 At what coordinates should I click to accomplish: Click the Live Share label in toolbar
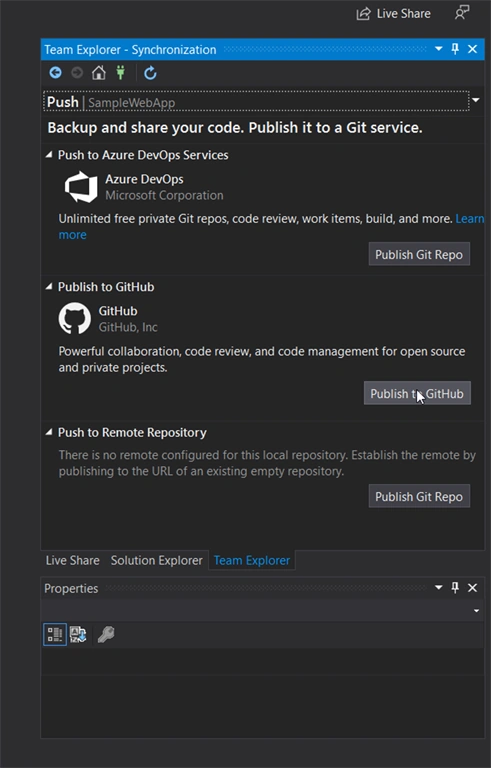[404, 14]
